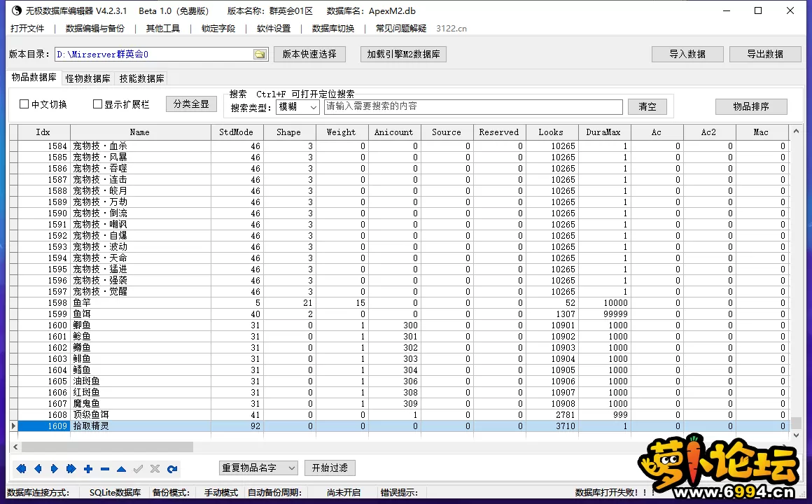Sort by Idx column header
812x504 pixels.
click(x=44, y=132)
